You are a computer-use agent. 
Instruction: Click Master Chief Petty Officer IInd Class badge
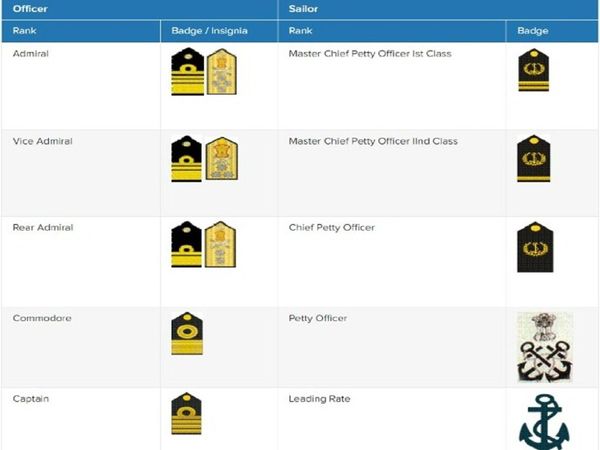(533, 158)
